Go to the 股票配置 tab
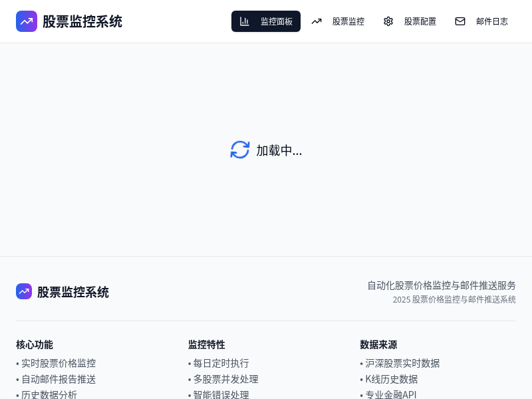The width and height of the screenshot is (532, 399). 410,21
